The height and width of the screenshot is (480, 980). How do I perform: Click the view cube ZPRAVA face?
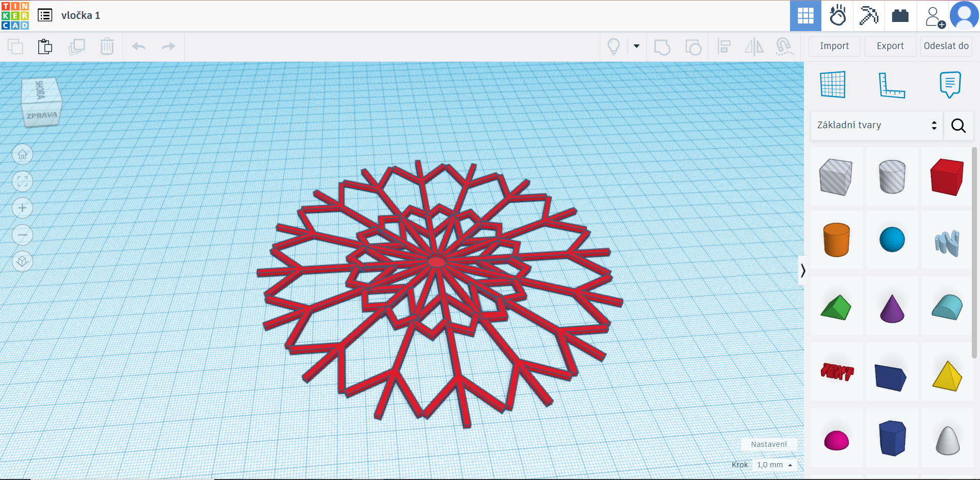(x=42, y=115)
